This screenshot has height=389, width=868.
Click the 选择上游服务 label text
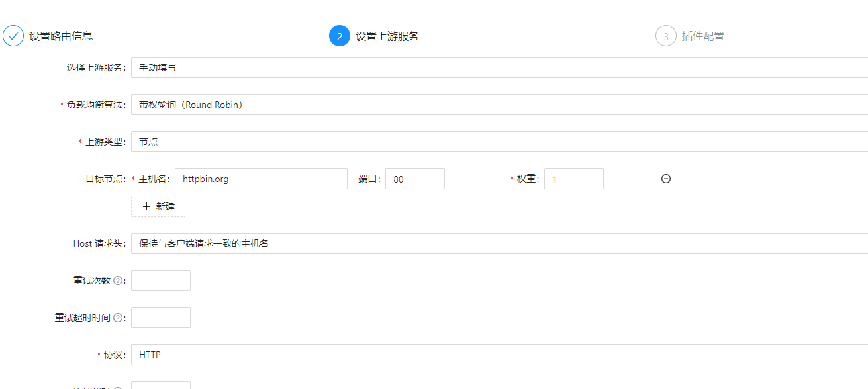(x=96, y=67)
